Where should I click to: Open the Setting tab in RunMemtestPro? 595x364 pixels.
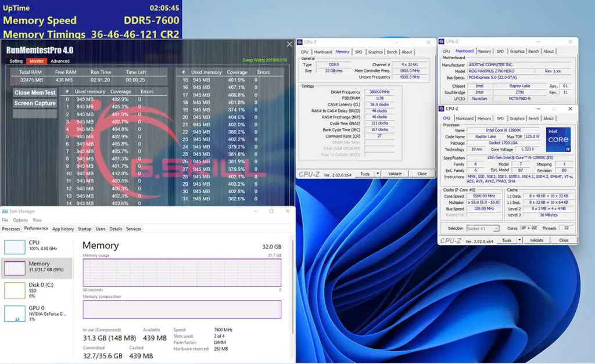(x=16, y=61)
